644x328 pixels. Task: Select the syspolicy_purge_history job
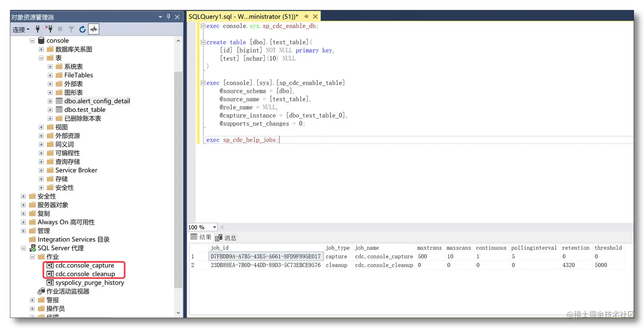point(89,282)
